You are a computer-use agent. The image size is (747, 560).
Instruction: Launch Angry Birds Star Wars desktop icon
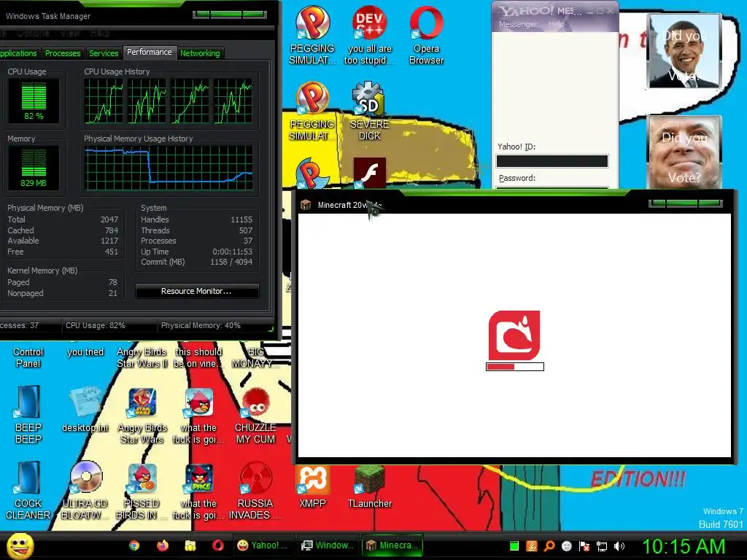click(142, 402)
